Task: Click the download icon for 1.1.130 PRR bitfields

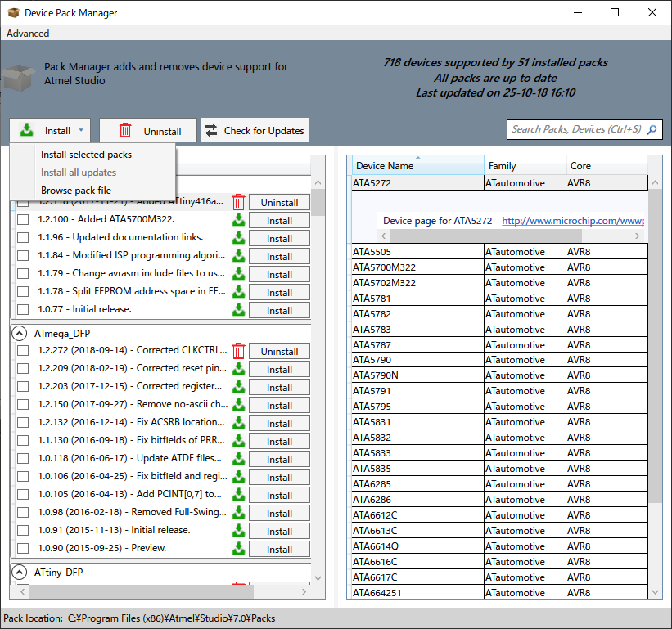Action: click(x=239, y=441)
